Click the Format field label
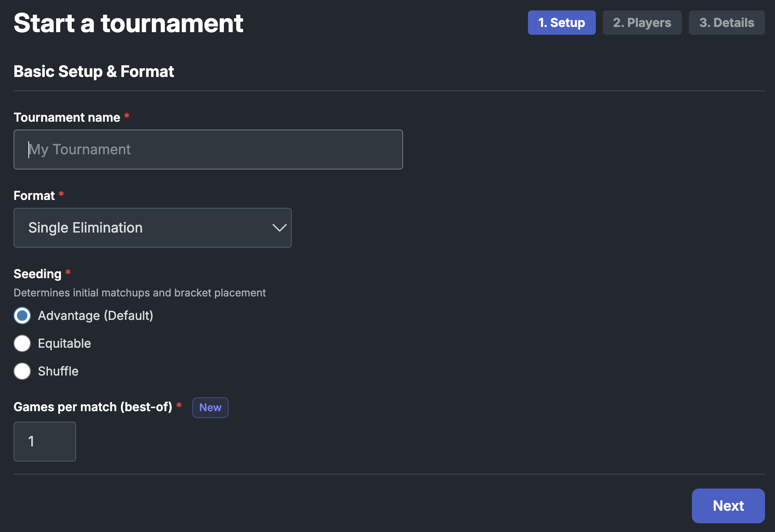 [x=34, y=196]
